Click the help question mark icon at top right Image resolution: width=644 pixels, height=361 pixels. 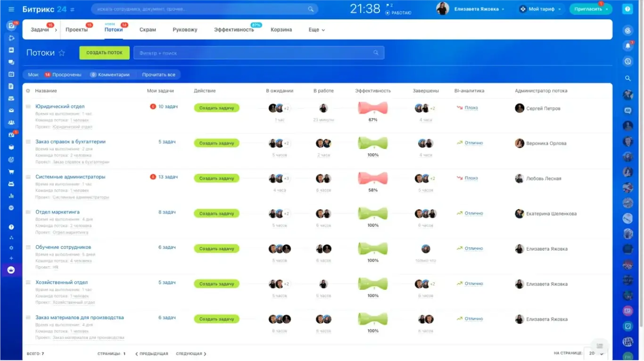coord(627,9)
